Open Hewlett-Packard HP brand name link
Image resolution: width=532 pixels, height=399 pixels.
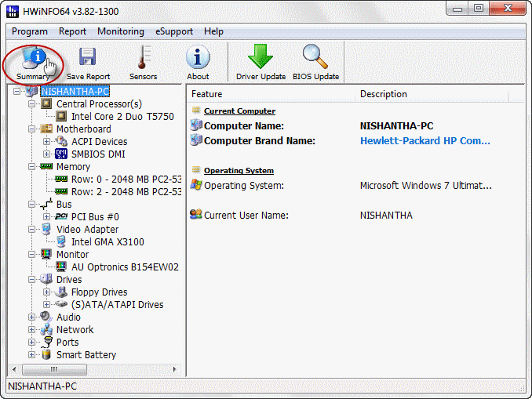(x=425, y=140)
